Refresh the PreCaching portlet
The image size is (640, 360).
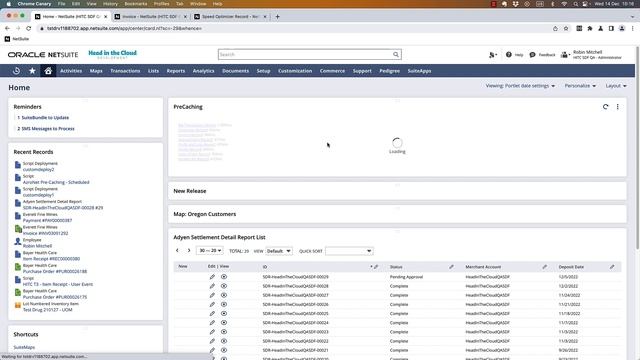coord(605,107)
